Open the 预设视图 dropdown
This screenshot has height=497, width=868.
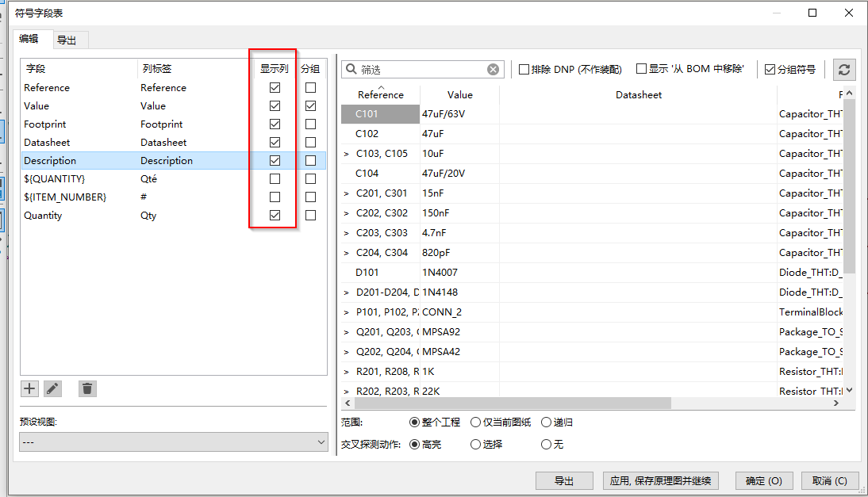coord(173,442)
